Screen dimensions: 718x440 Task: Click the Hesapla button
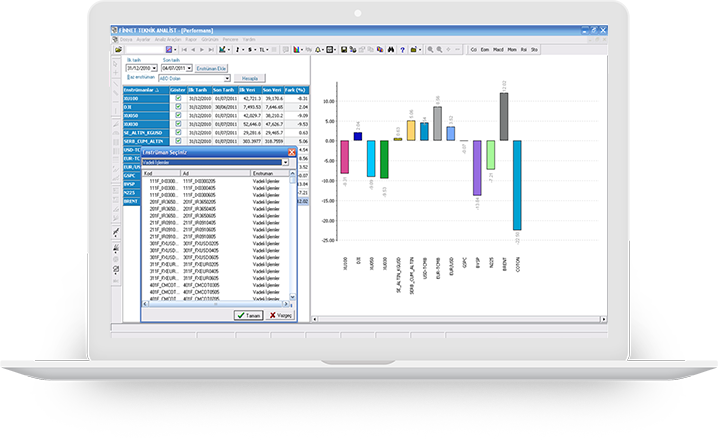coord(250,78)
